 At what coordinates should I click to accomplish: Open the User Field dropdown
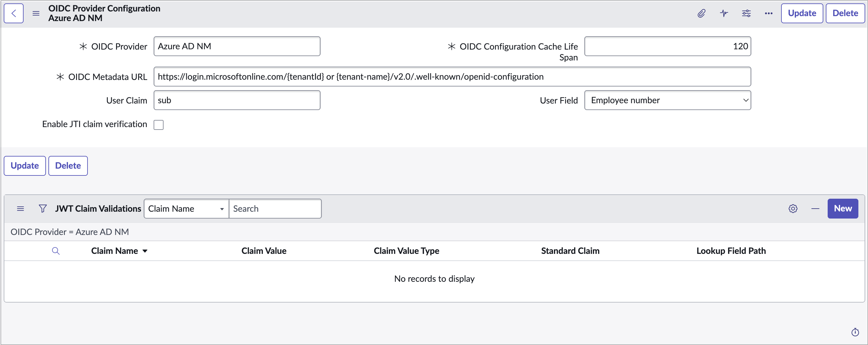[x=667, y=100]
